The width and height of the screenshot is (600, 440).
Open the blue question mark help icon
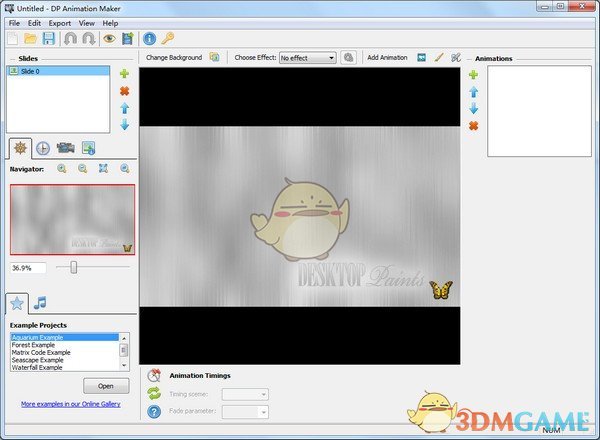point(154,412)
